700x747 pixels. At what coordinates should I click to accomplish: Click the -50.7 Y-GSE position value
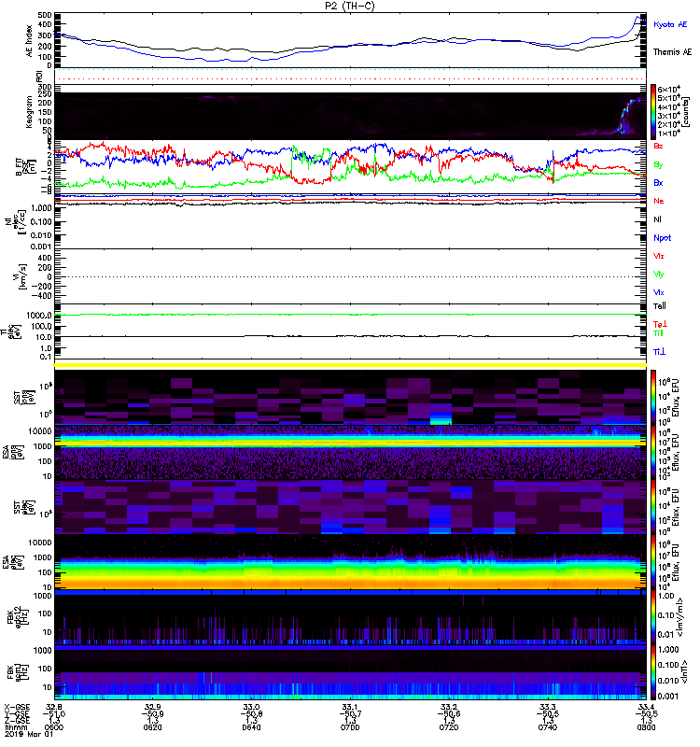click(x=350, y=713)
